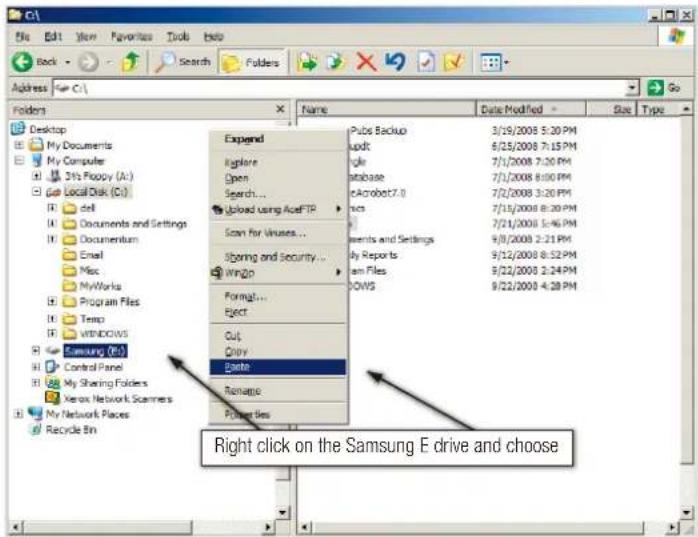Viewport: 698px width, 537px height.
Task: Choose Copy in the context menu
Action: (x=279, y=351)
